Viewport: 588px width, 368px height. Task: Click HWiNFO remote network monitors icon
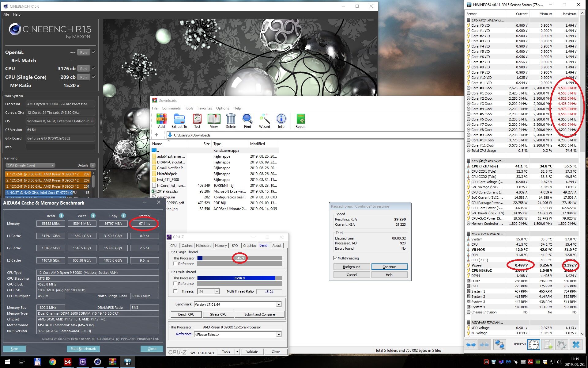[x=500, y=345]
